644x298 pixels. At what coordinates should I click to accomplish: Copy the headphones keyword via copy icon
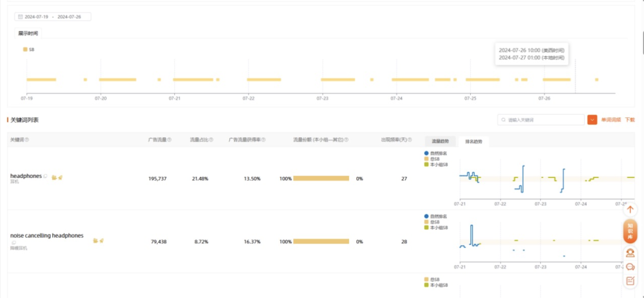point(45,176)
